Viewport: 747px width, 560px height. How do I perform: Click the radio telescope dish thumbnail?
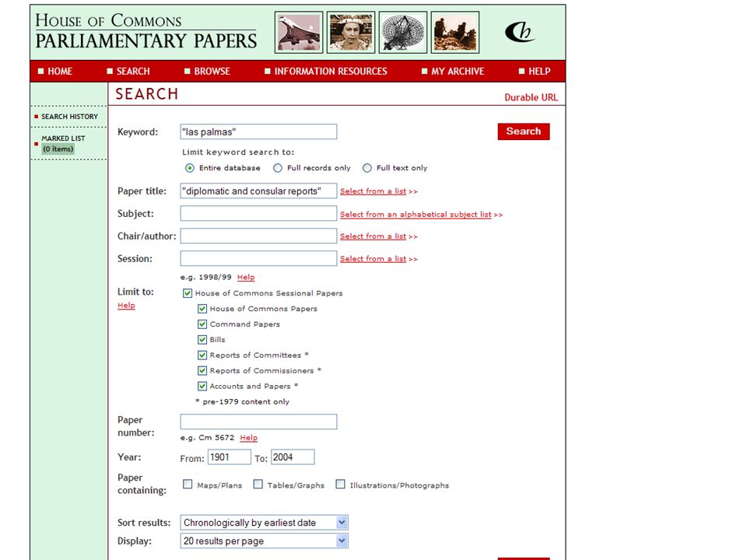(403, 33)
